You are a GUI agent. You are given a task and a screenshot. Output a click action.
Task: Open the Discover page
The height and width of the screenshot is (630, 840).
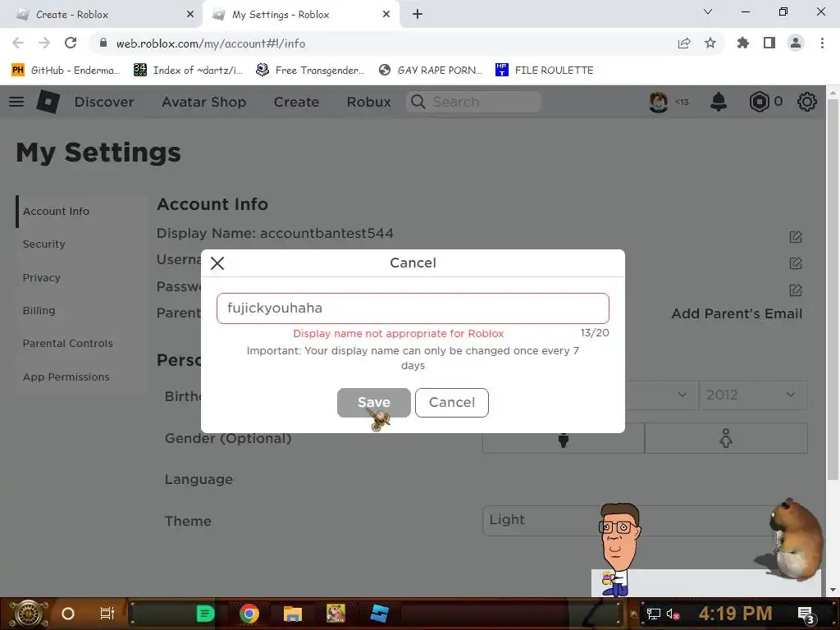pos(104,102)
